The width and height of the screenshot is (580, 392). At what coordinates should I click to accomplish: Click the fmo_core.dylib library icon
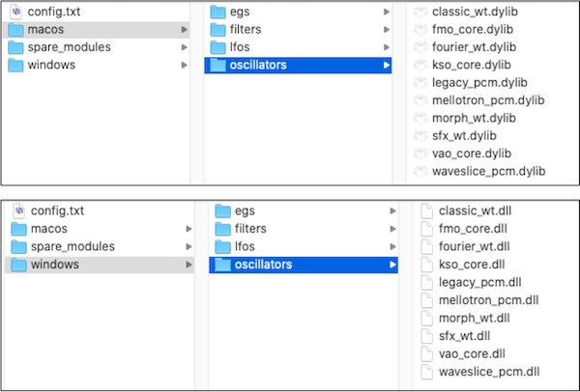coord(420,30)
